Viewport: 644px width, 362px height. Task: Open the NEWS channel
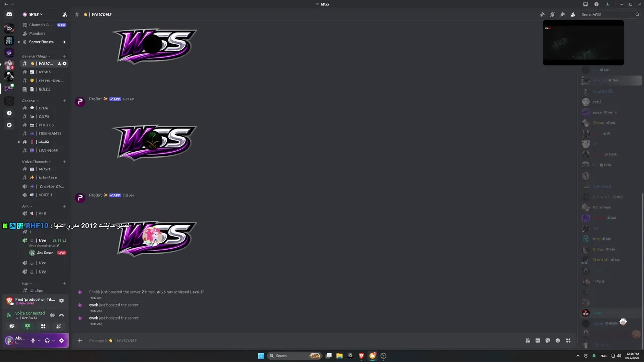pyautogui.click(x=44, y=72)
